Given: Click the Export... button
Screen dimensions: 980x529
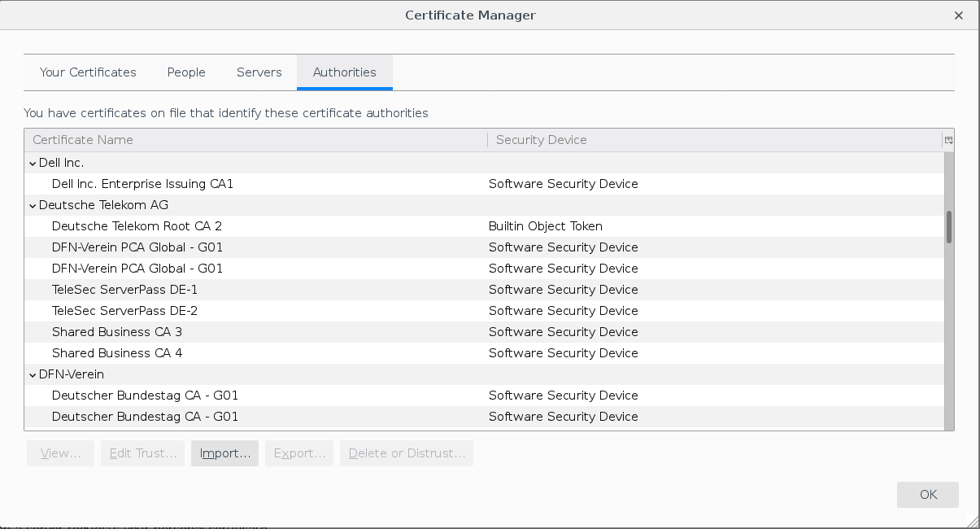Looking at the screenshot, I should (x=299, y=453).
